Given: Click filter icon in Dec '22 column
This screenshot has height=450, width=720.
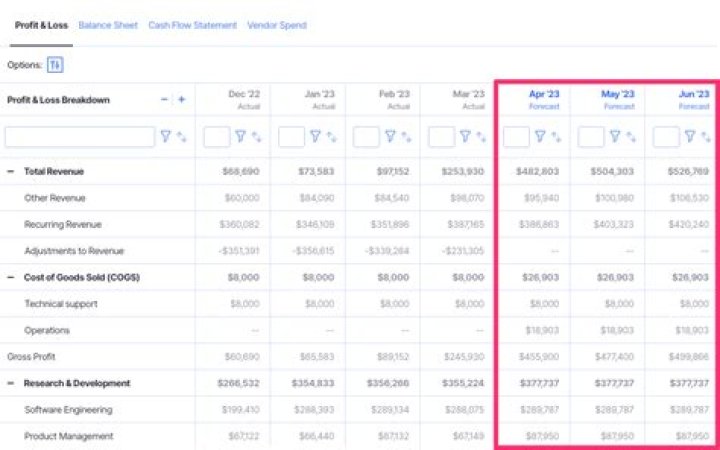Looking at the screenshot, I should (x=241, y=136).
